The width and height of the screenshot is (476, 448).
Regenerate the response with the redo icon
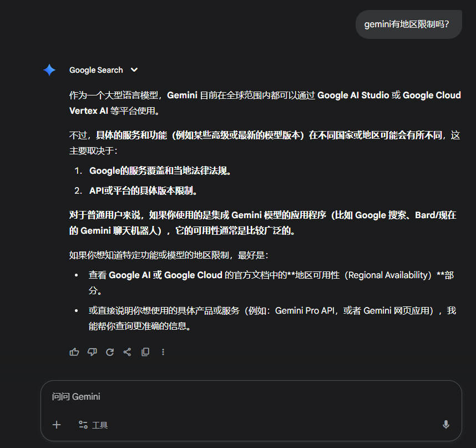(110, 352)
